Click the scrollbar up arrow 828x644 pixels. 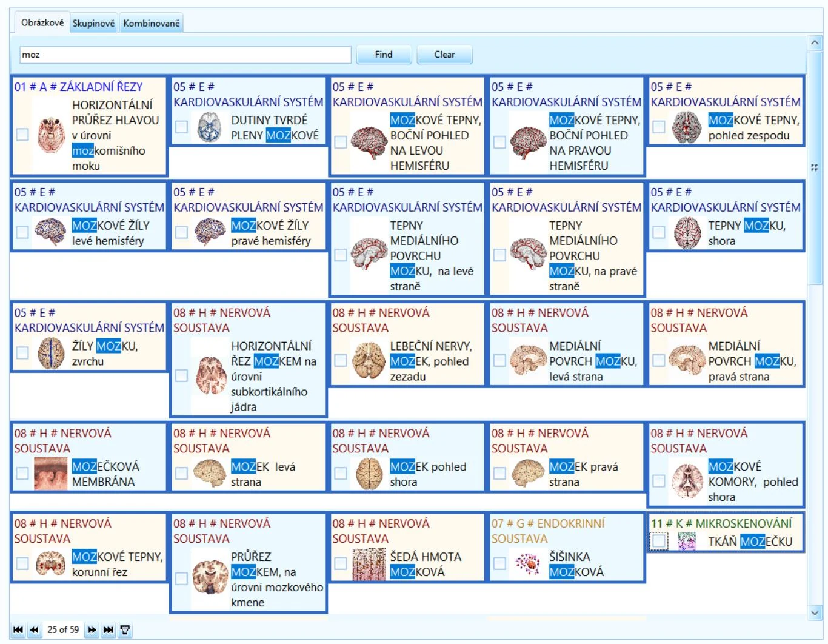pos(815,42)
